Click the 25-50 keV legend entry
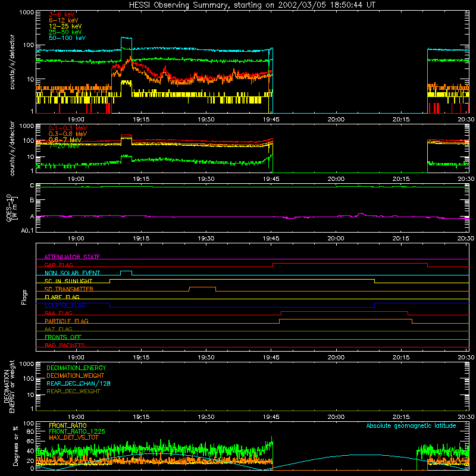Image resolution: width=476 pixels, height=476 pixels. (x=65, y=32)
